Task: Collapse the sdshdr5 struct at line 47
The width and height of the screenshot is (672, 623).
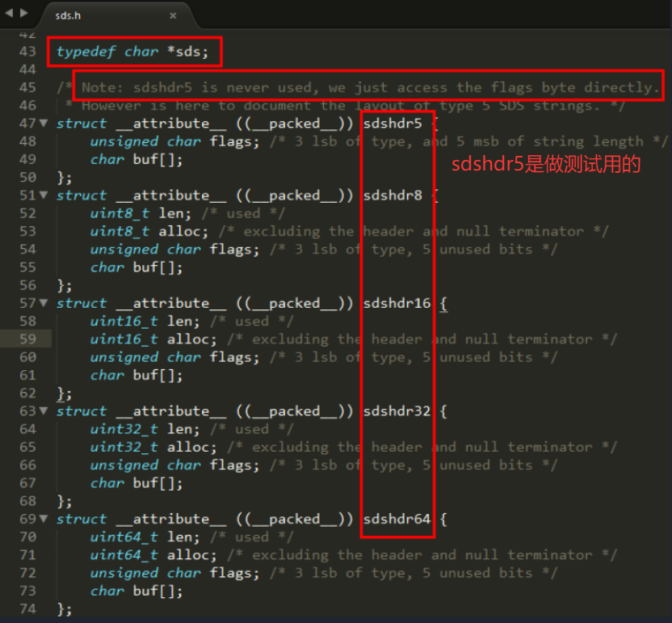Action: 44,124
